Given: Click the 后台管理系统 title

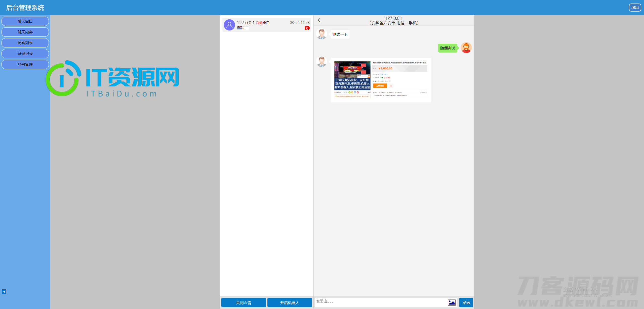Looking at the screenshot, I should 25,8.
